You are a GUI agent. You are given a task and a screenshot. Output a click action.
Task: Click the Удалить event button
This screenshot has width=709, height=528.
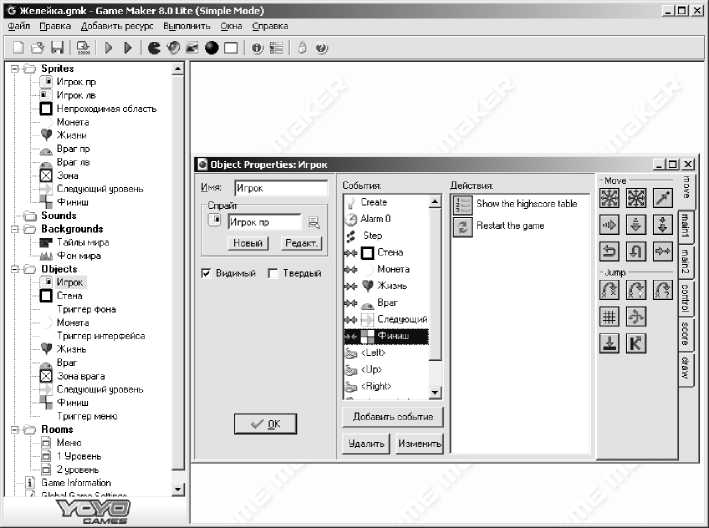pyautogui.click(x=366, y=444)
